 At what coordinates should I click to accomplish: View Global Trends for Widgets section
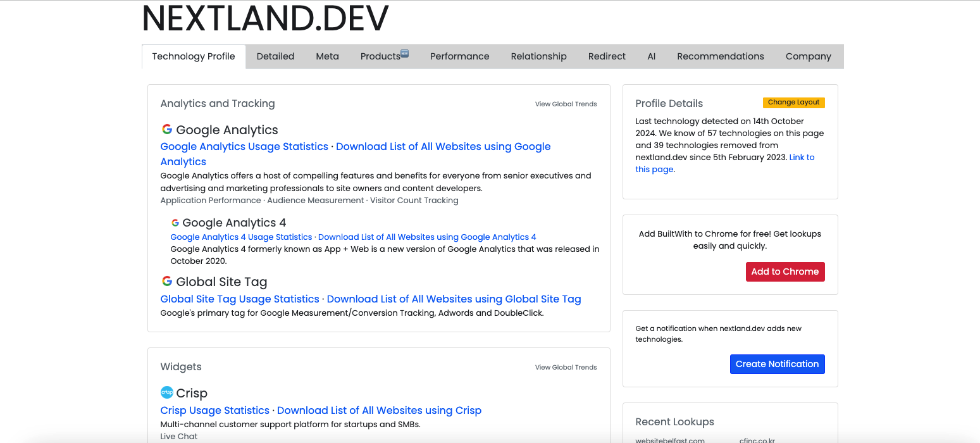[566, 367]
